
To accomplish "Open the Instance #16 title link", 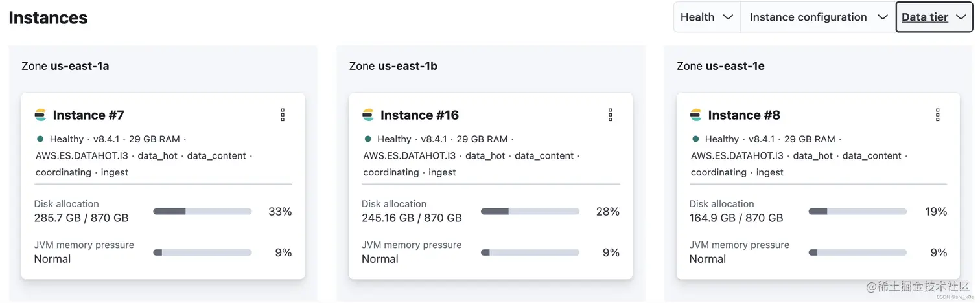I will [419, 115].
